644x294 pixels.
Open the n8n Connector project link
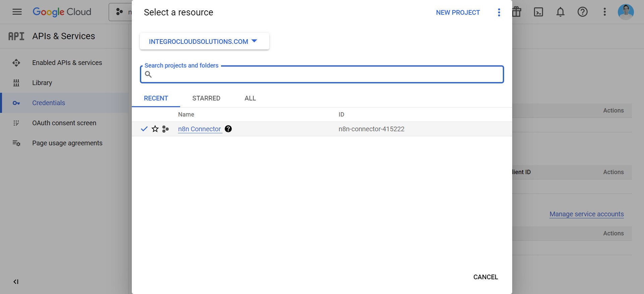pyautogui.click(x=199, y=129)
